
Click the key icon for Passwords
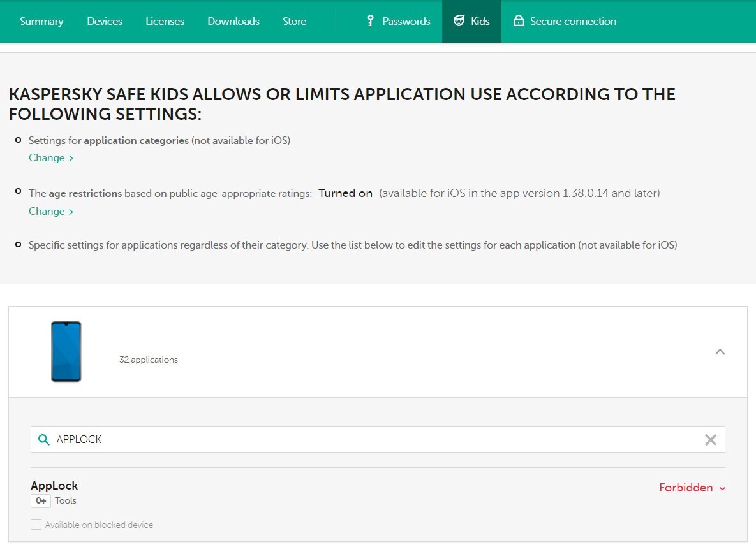tap(370, 21)
